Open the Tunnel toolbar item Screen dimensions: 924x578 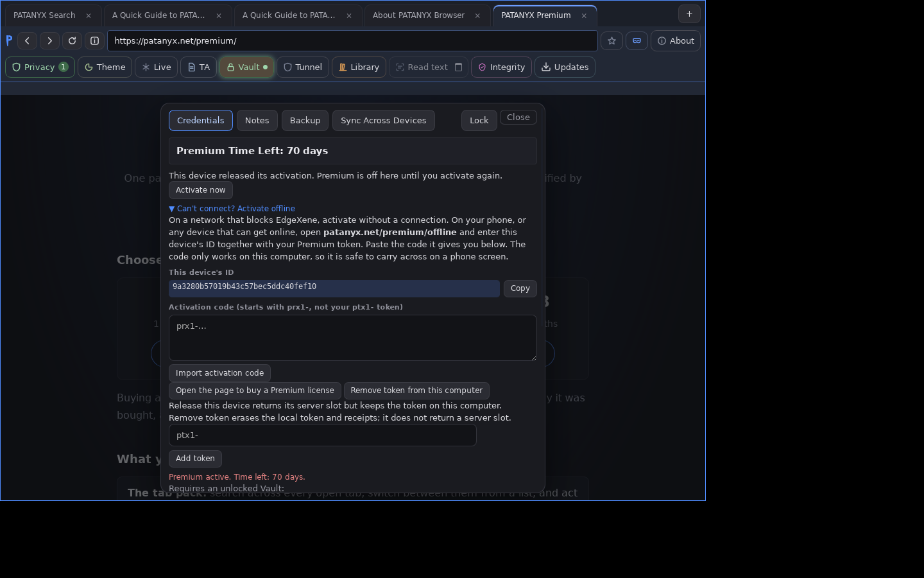click(x=303, y=67)
